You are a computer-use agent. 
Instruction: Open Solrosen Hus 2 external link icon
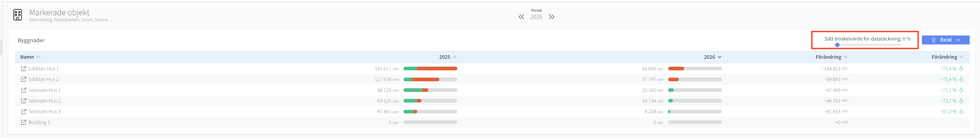(x=24, y=101)
